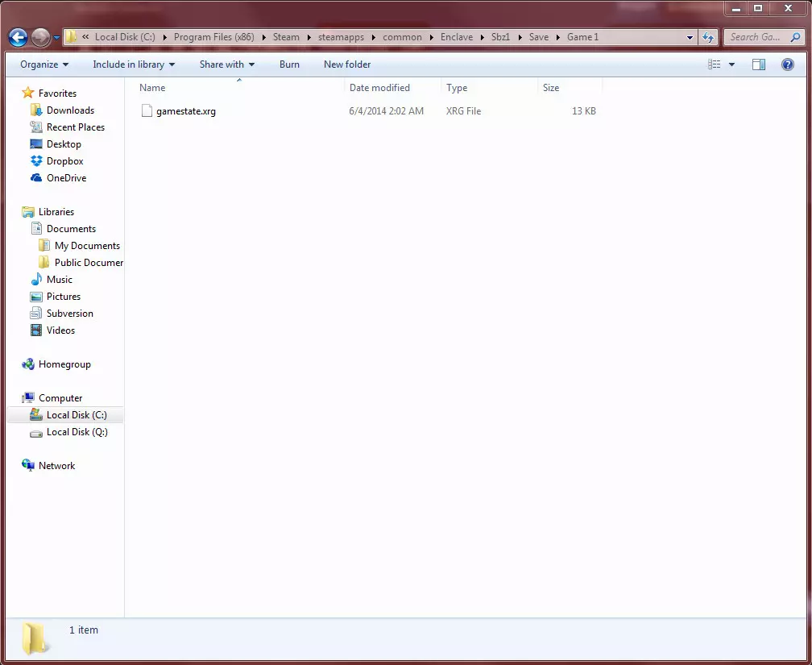Click steamapps in address breadcrumb

[341, 37]
